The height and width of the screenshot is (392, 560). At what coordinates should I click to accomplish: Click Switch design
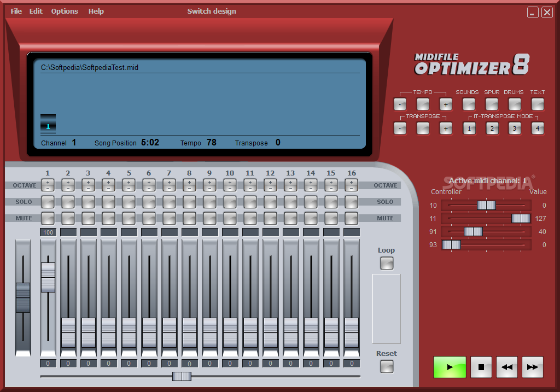(x=212, y=11)
